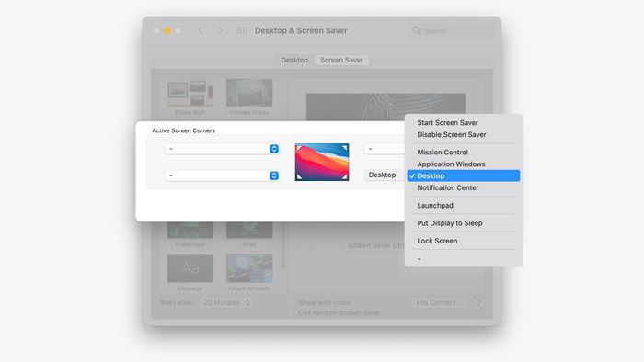Screen dimensions: 644x362
Task: Switch to the Screen Saver tab
Action: tap(341, 60)
